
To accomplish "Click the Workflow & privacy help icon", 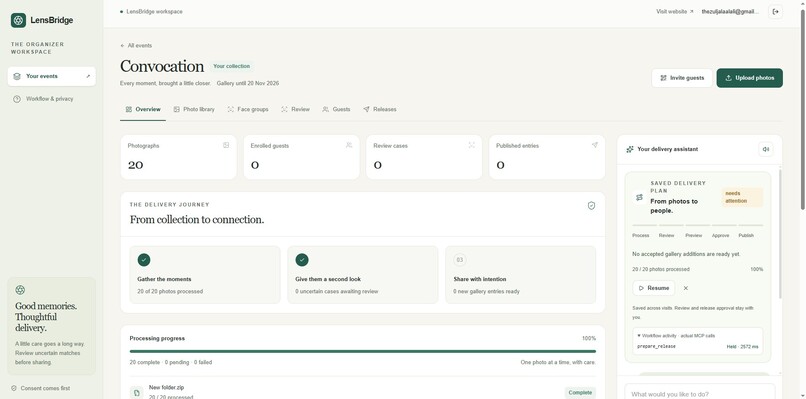I will pos(17,99).
